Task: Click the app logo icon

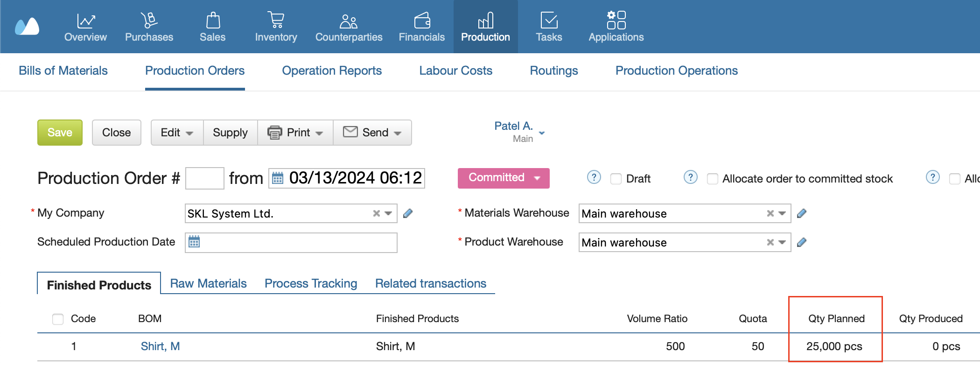Action: coord(27,27)
